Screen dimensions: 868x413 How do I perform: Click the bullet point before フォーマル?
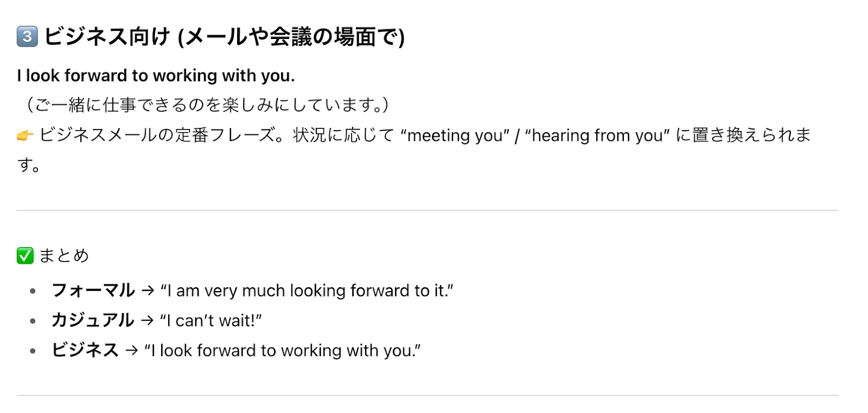tap(33, 291)
